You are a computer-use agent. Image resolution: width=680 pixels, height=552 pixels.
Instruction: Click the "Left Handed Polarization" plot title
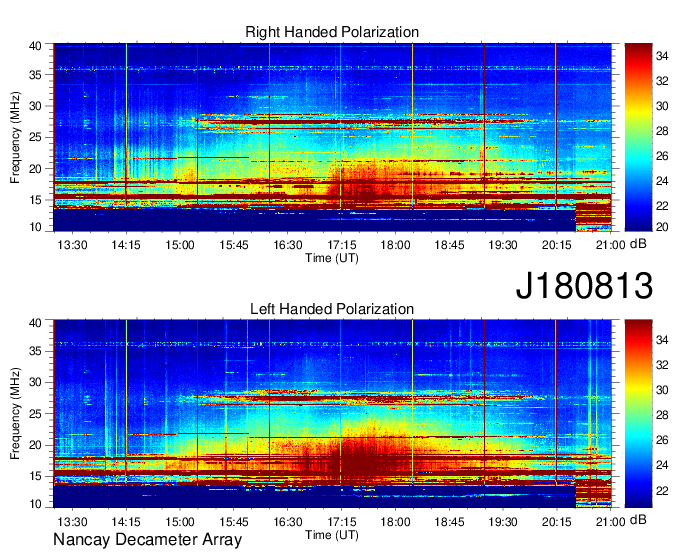[x=332, y=309]
